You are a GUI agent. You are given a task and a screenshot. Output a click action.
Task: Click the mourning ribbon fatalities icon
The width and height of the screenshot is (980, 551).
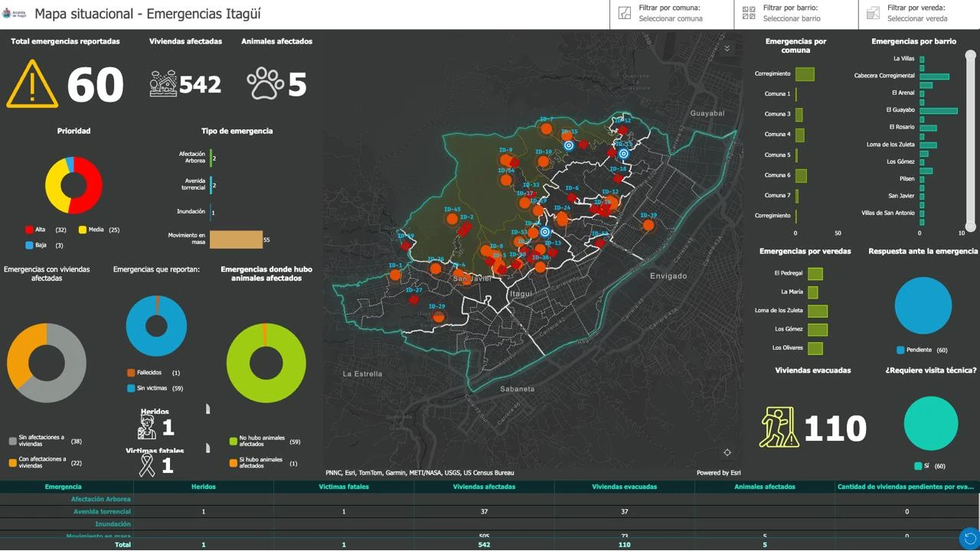click(147, 465)
